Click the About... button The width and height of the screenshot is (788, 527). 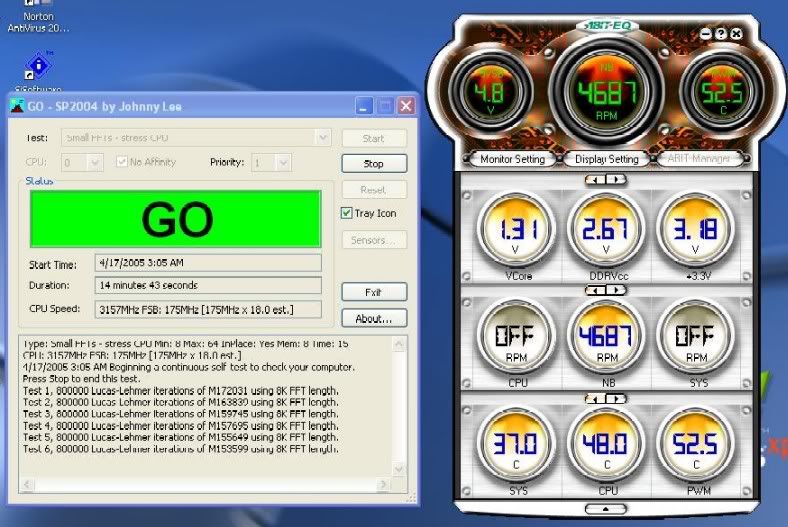tap(373, 319)
